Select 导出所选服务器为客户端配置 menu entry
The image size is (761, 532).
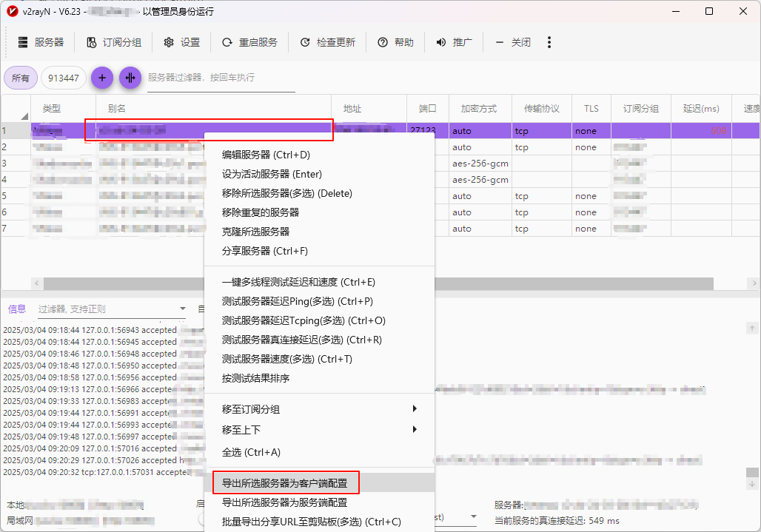[x=284, y=483]
